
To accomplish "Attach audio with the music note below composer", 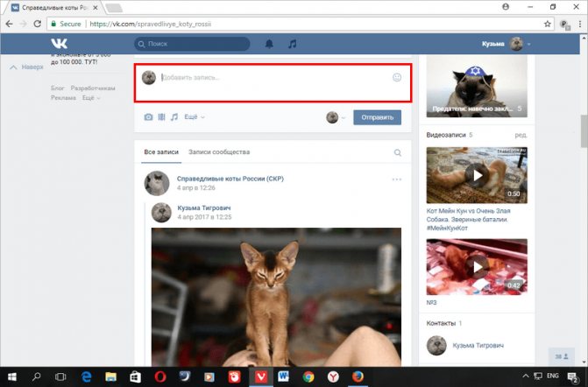I will tap(174, 116).
